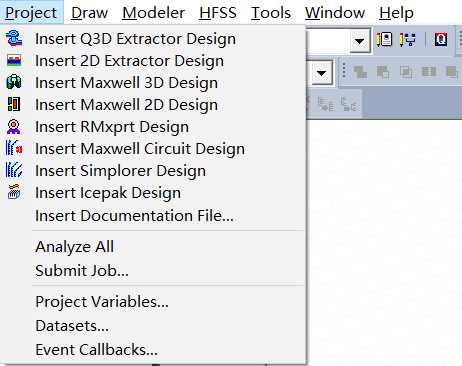The height and width of the screenshot is (366, 462).
Task: Click the greyed tree-list icon with diamond
Action: tap(326, 104)
